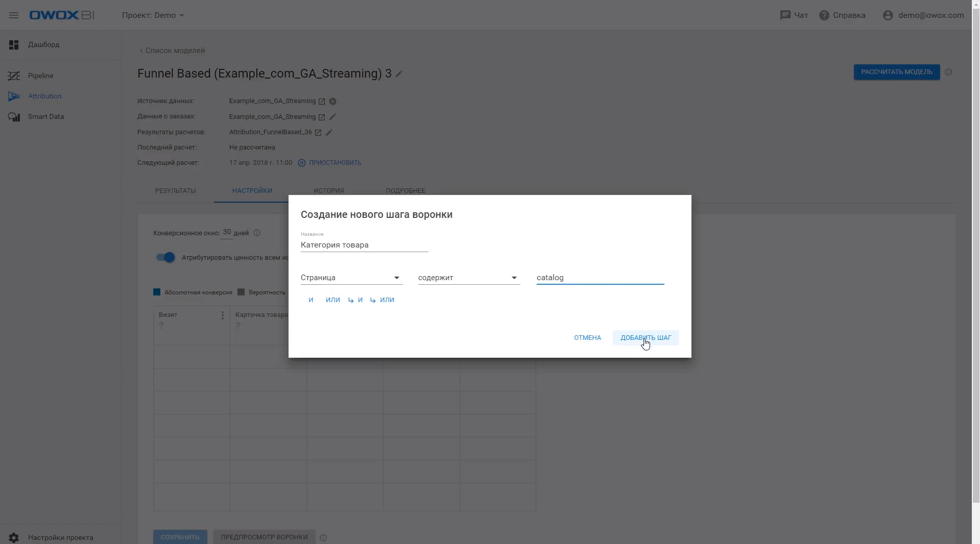This screenshot has width=980, height=544.
Task: Click info icon next to Рассчитать модель
Action: click(948, 72)
